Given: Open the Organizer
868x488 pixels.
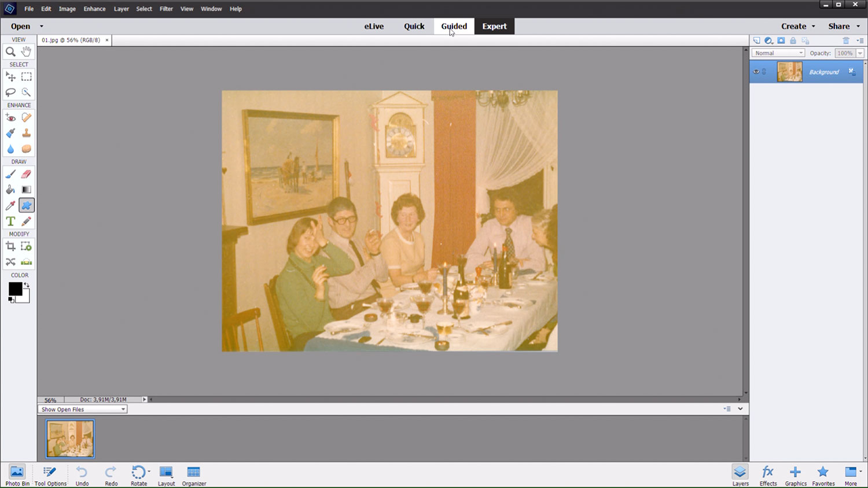Looking at the screenshot, I should click(194, 476).
